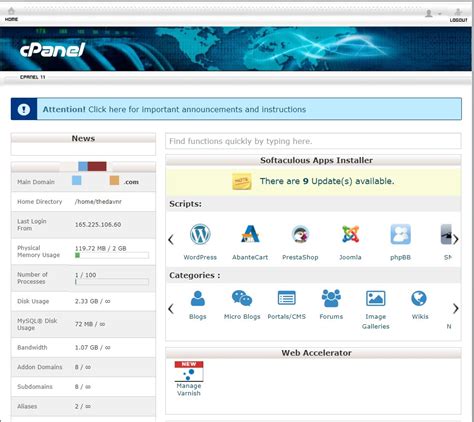The height and width of the screenshot is (422, 474).
Task: Click the Addon Domains row label
Action: point(40,367)
